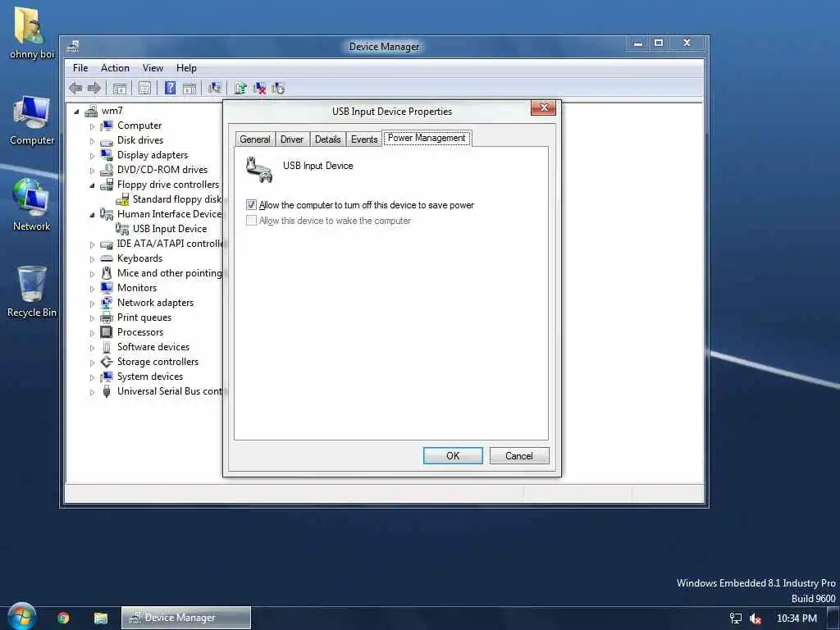The height and width of the screenshot is (630, 840).
Task: Open the Action menu
Action: tap(115, 68)
